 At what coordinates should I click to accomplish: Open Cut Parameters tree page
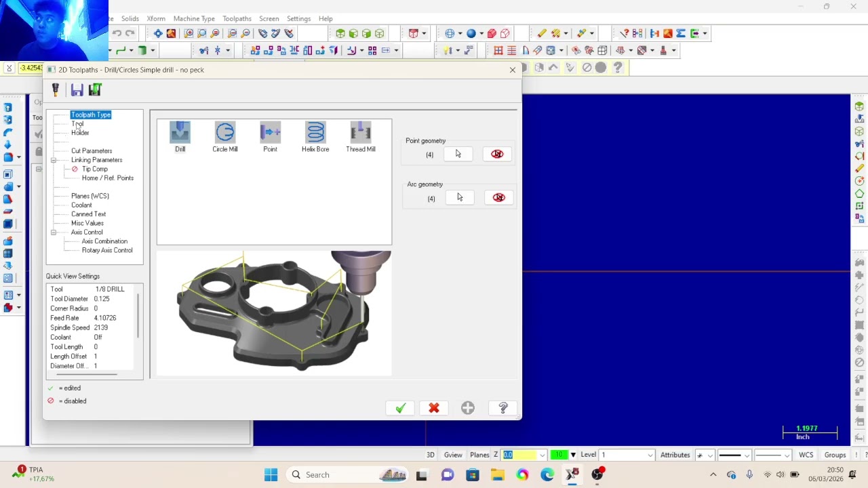92,150
